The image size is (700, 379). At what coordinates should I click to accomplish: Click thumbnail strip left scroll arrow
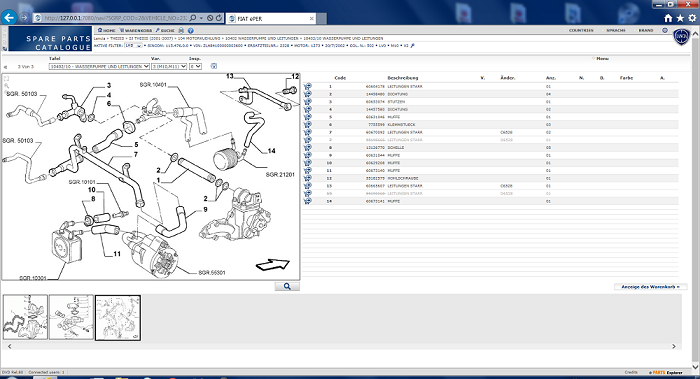(9, 346)
